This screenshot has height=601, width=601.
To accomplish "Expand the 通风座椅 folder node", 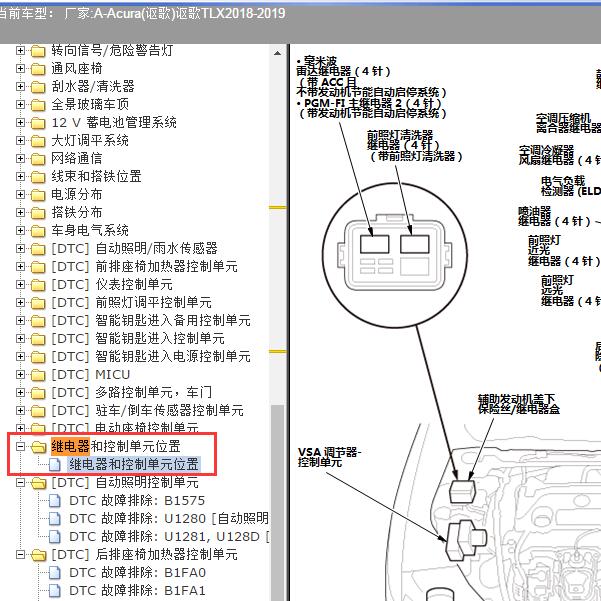I will pos(20,69).
